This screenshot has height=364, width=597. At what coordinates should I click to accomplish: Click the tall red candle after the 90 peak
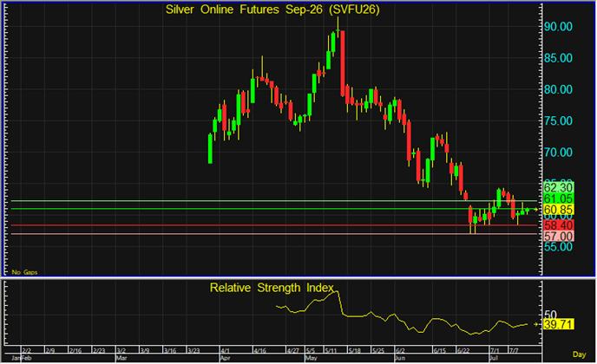click(343, 63)
